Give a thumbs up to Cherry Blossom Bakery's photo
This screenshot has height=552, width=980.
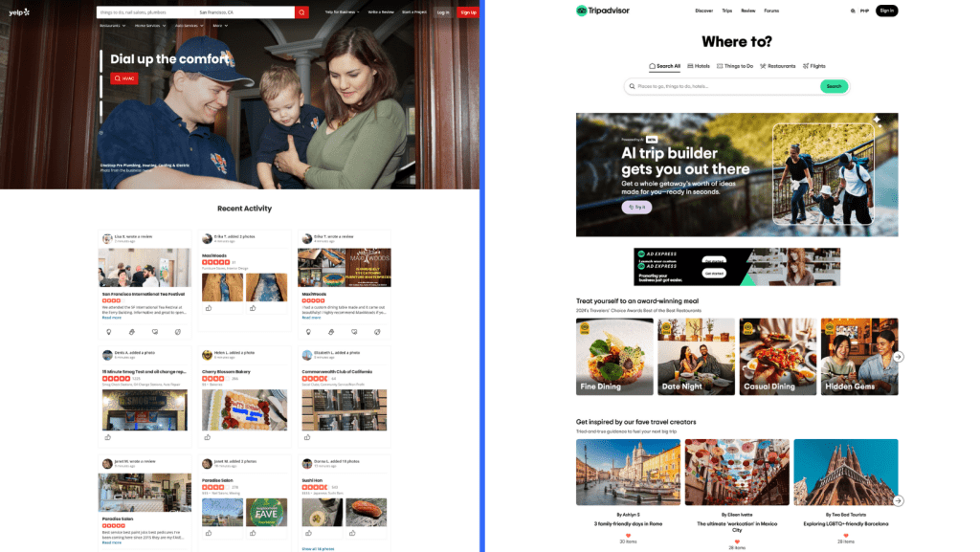tap(208, 437)
